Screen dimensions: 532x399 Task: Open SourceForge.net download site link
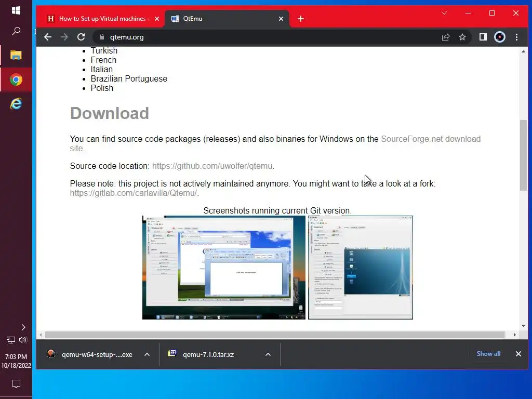[x=431, y=139]
